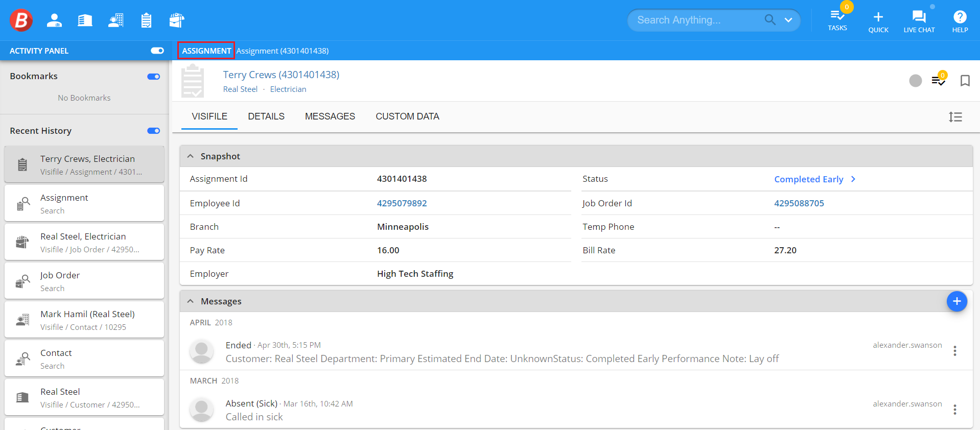Open Terry Crews (4301401438) name link
The image size is (980, 430).
pos(281,75)
